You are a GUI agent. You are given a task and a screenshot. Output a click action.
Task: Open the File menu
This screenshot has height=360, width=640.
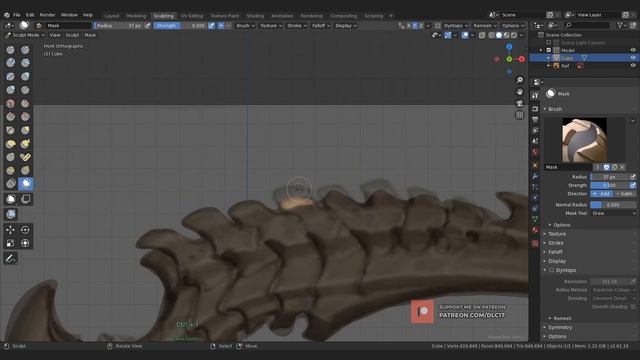tap(17, 15)
